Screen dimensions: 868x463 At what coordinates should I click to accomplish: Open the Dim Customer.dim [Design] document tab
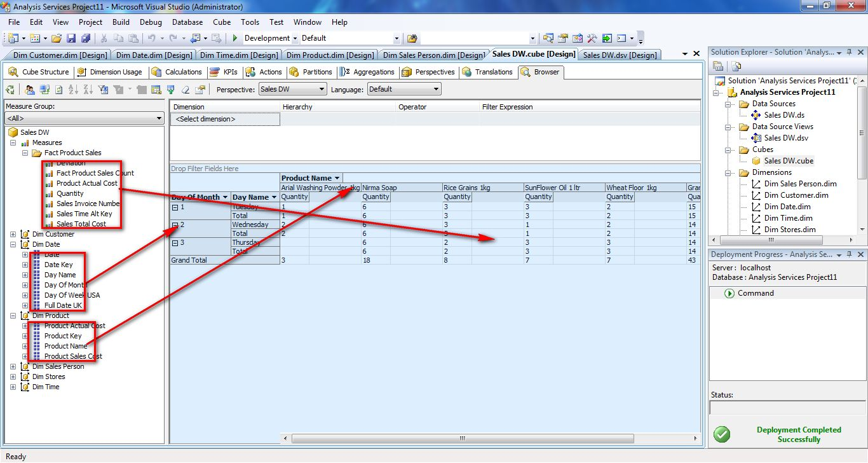(58, 55)
